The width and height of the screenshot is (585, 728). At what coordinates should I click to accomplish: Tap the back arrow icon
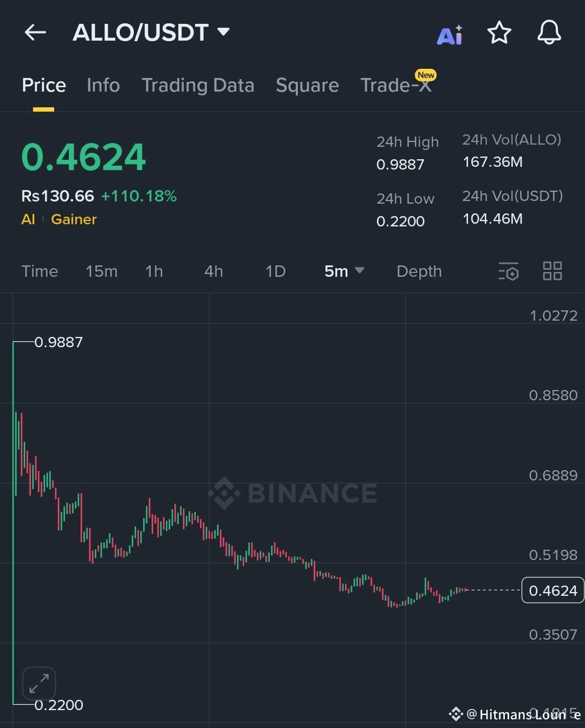pyautogui.click(x=35, y=32)
